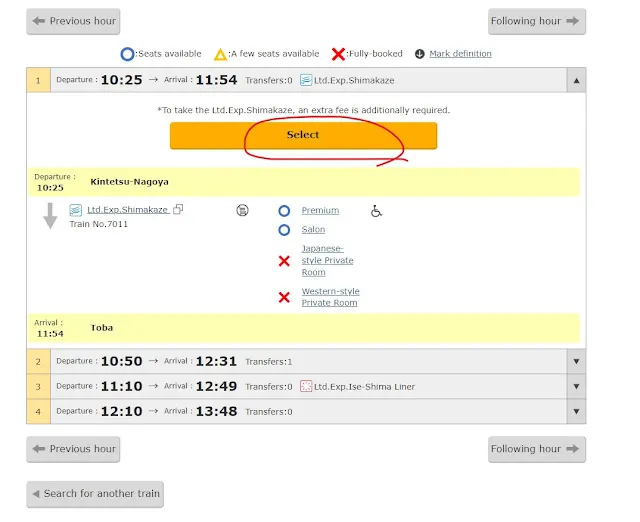Image resolution: width=640 pixels, height=522 pixels.
Task: Click the new-window icon next to Ltd.Exp.Shimakaze
Action: point(178,209)
